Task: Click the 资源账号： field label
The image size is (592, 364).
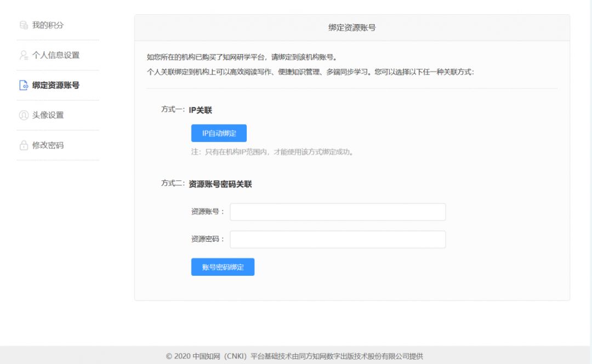Action: tap(208, 212)
